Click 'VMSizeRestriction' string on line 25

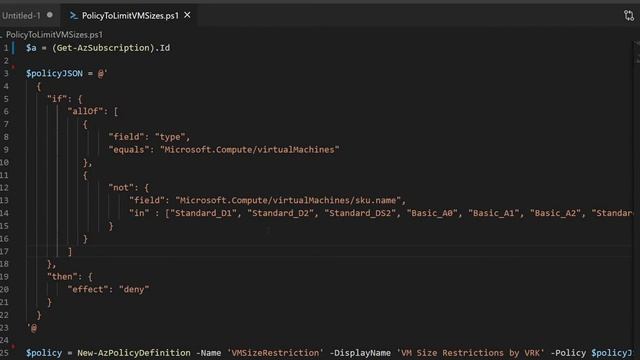point(276,353)
